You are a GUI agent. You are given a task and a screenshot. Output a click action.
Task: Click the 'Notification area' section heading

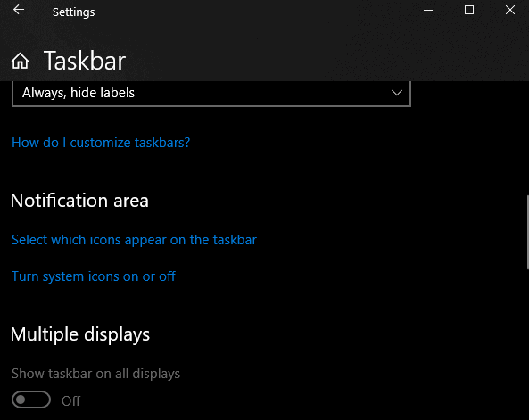point(79,201)
